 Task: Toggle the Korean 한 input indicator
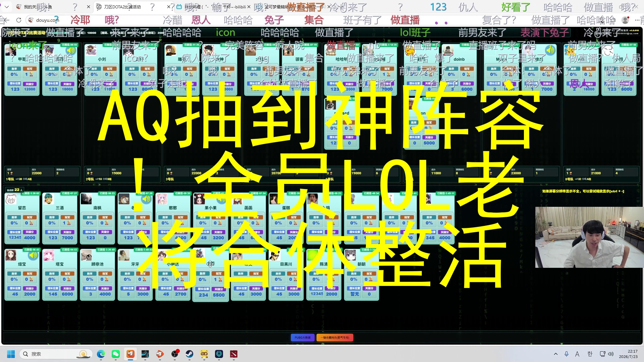[590, 354]
